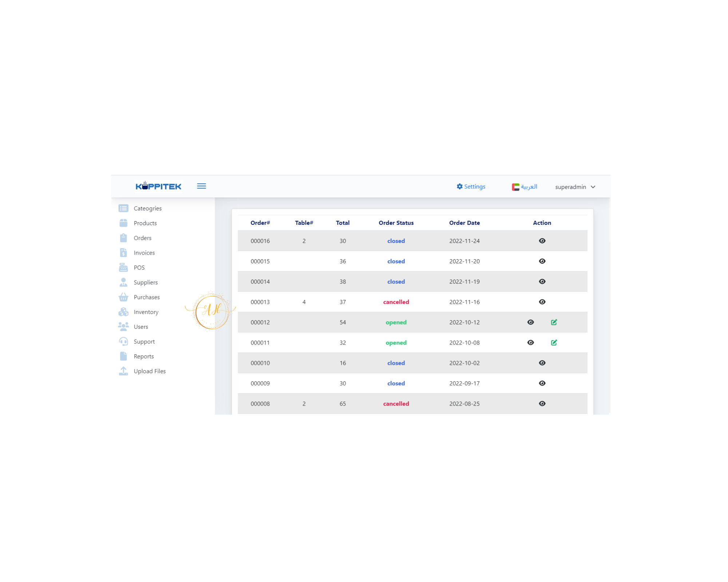Image resolution: width=728 pixels, height=582 pixels.
Task: Click the Total column header
Action: tap(343, 223)
